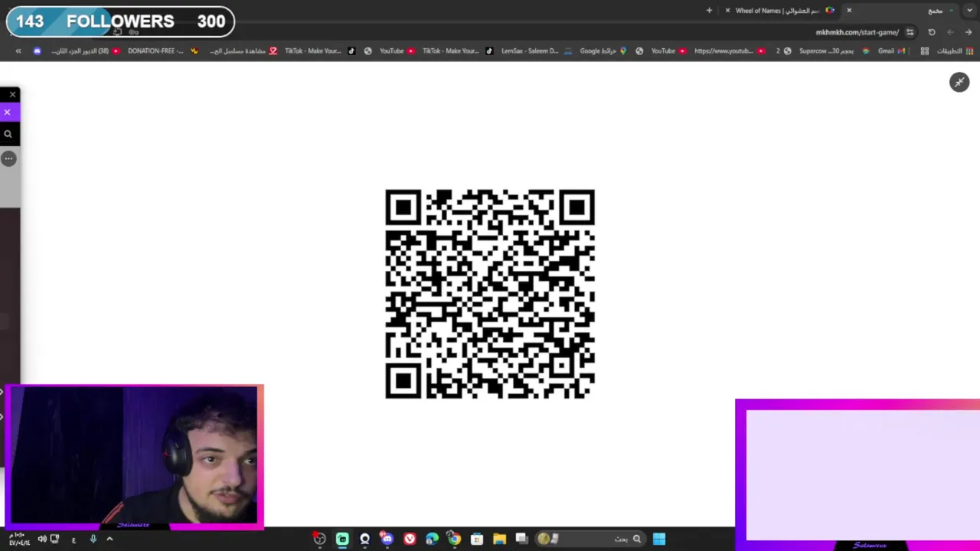Open Google Chrome in the taskbar
This screenshot has height=551, width=980.
click(454, 539)
